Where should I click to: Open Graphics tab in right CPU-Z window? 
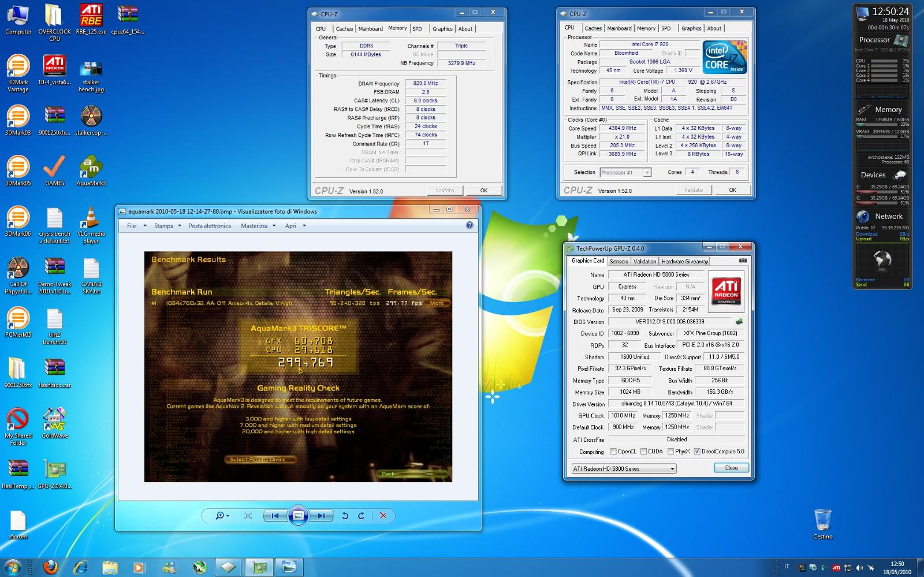tap(691, 28)
